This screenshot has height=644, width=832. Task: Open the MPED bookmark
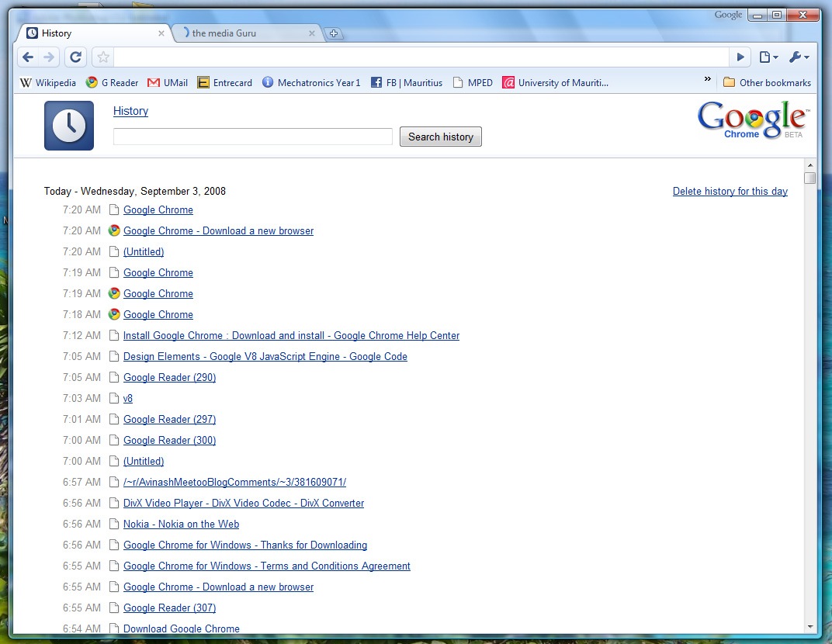(473, 83)
